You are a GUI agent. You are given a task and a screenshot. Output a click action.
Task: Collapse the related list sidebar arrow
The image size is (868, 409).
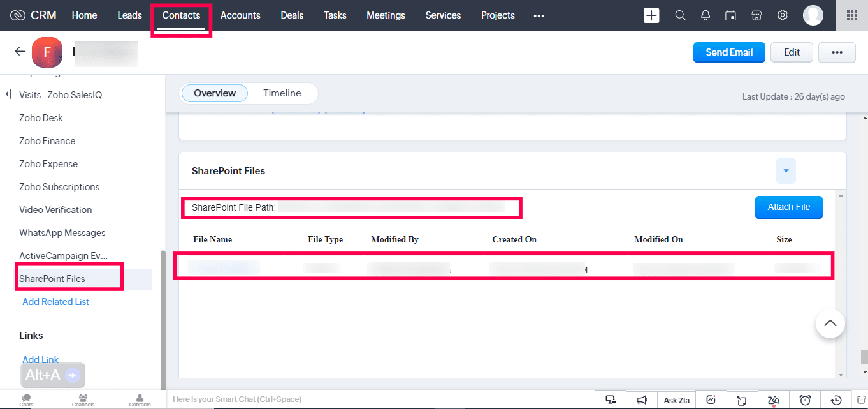pyautogui.click(x=8, y=94)
